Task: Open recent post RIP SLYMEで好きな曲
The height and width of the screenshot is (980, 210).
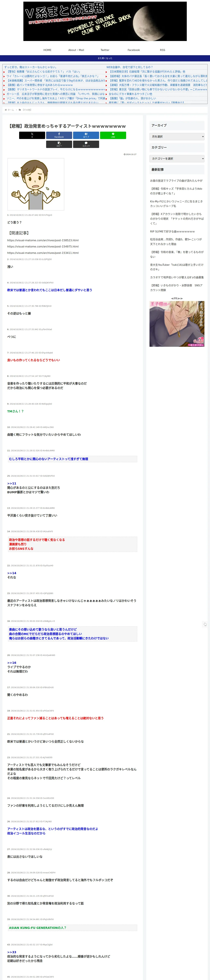Action: 172,231
